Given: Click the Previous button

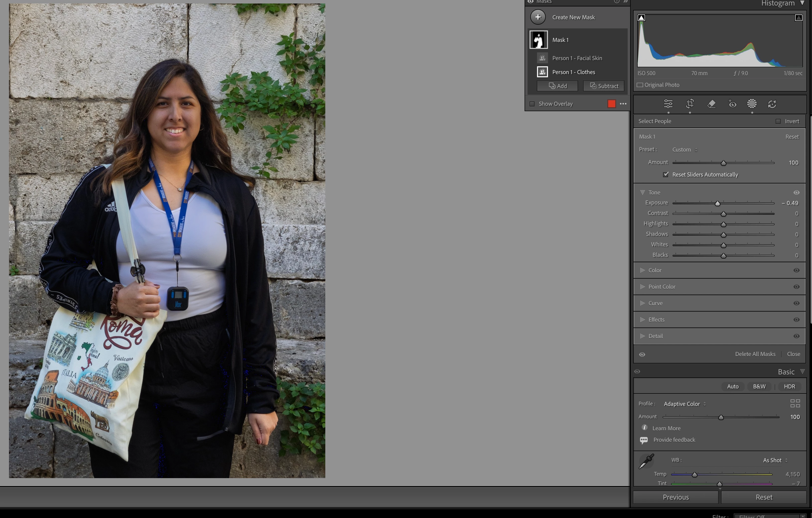Looking at the screenshot, I should [676, 497].
